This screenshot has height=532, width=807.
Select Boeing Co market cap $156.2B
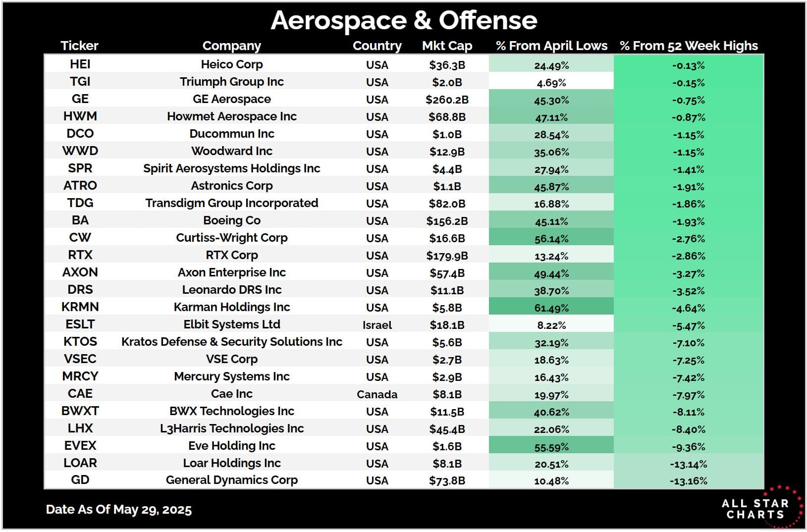(x=447, y=220)
